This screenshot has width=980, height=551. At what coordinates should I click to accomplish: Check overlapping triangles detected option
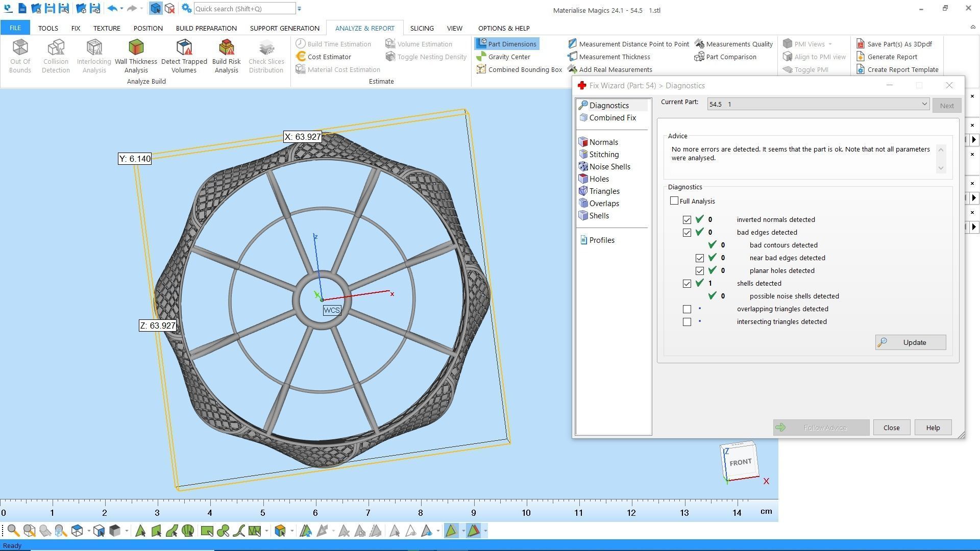click(x=687, y=309)
